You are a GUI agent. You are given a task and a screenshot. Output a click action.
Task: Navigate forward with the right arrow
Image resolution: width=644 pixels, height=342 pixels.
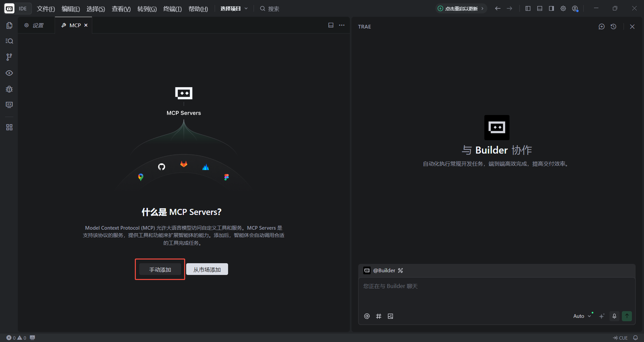pos(509,8)
